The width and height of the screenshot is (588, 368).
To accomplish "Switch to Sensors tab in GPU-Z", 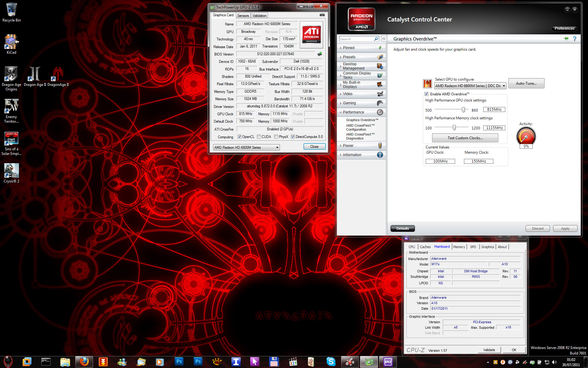I will click(x=243, y=16).
